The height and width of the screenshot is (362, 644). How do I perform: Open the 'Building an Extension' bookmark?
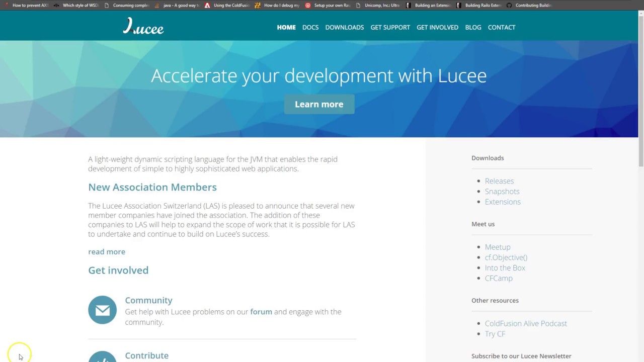tap(429, 5)
